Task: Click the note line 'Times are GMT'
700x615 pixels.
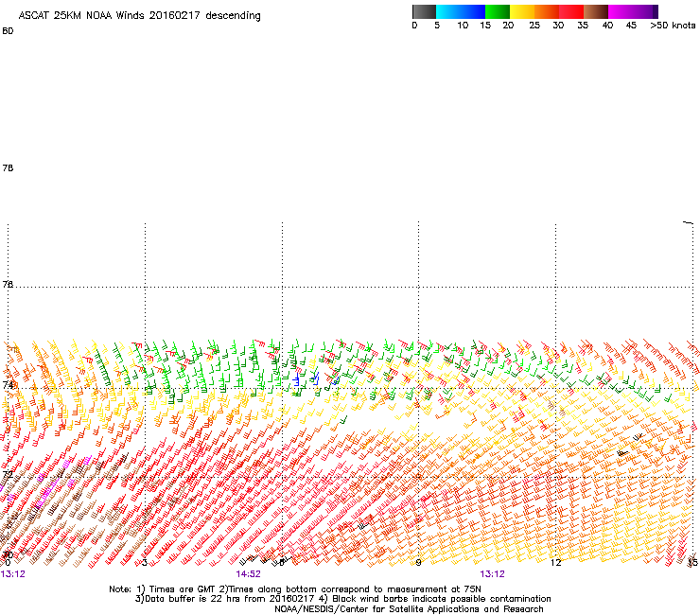Action: 295,589
